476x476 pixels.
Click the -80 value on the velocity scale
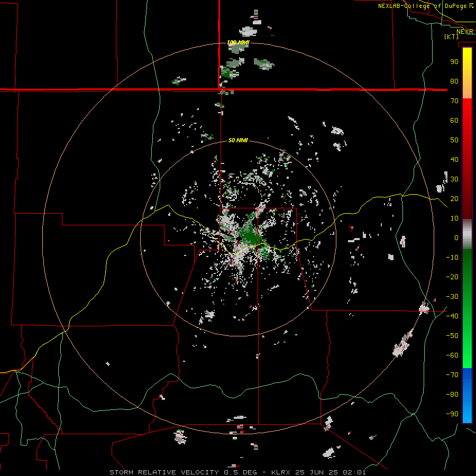452,395
